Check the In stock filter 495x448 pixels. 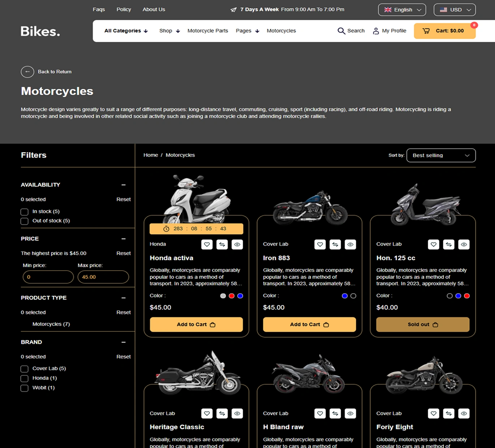[25, 212]
